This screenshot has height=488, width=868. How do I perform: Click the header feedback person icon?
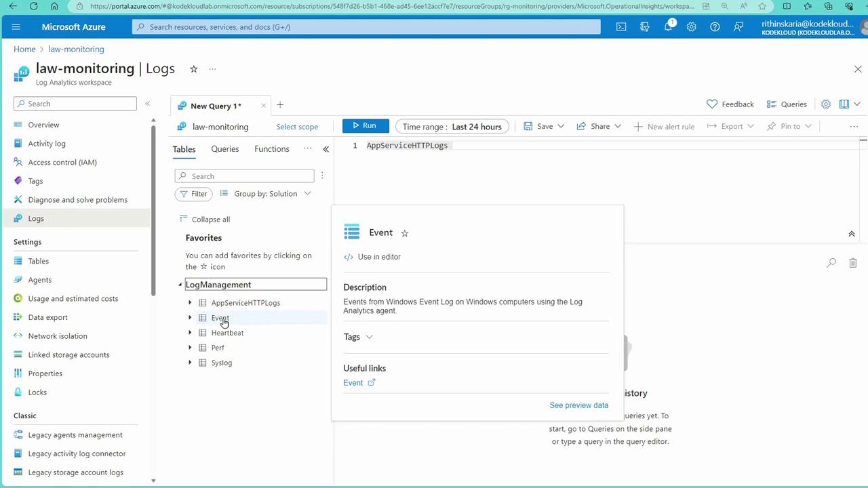[x=738, y=27]
